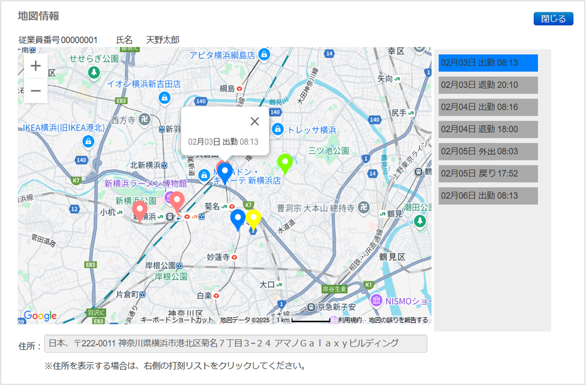The height and width of the screenshot is (385, 588).
Task: Zoom in on the map
Action: tap(35, 65)
